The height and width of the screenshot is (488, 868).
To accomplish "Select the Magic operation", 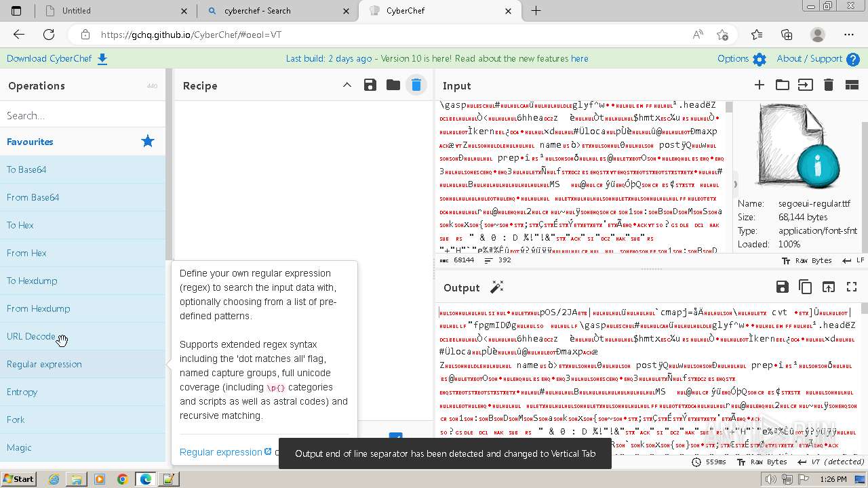I will tap(82, 447).
